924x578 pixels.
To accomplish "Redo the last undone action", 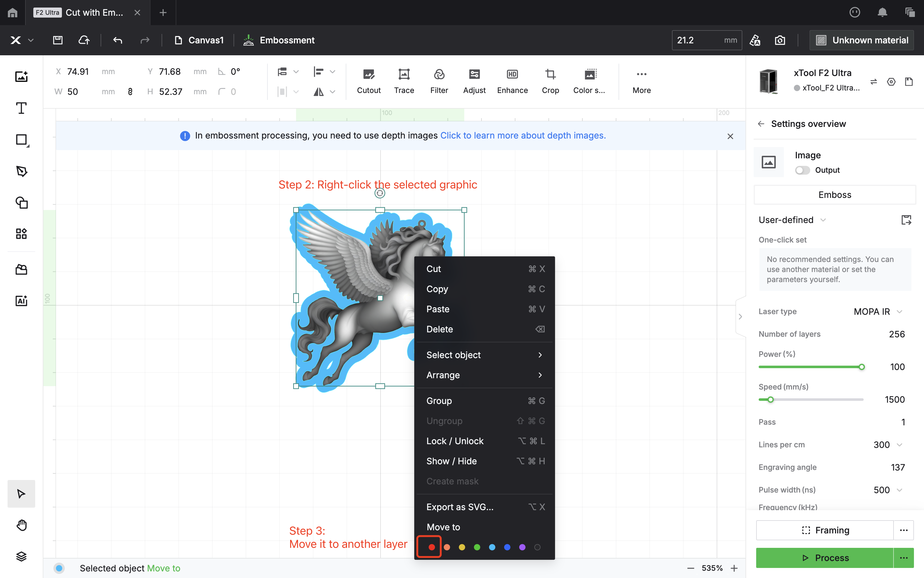I will click(145, 40).
